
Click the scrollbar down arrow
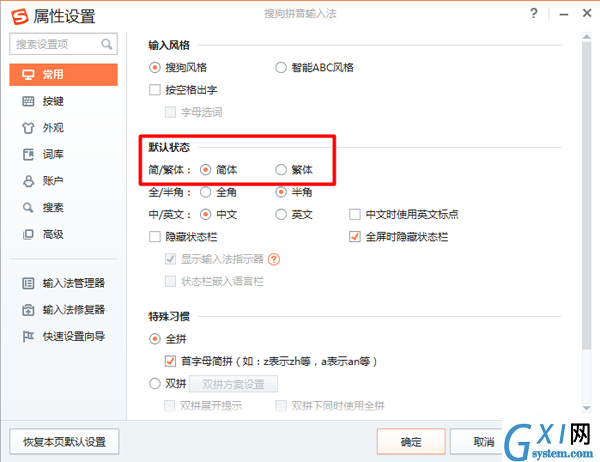586,408
